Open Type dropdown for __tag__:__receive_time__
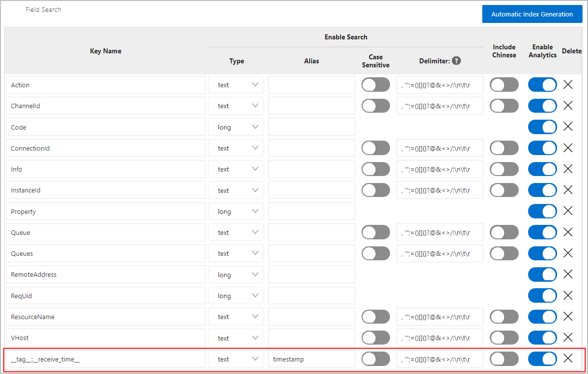Screen dimensions: 588x374 [236, 359]
